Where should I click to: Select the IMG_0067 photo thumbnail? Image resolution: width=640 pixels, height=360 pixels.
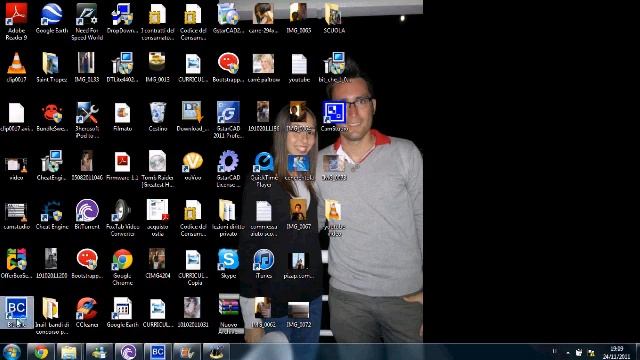(x=299, y=214)
